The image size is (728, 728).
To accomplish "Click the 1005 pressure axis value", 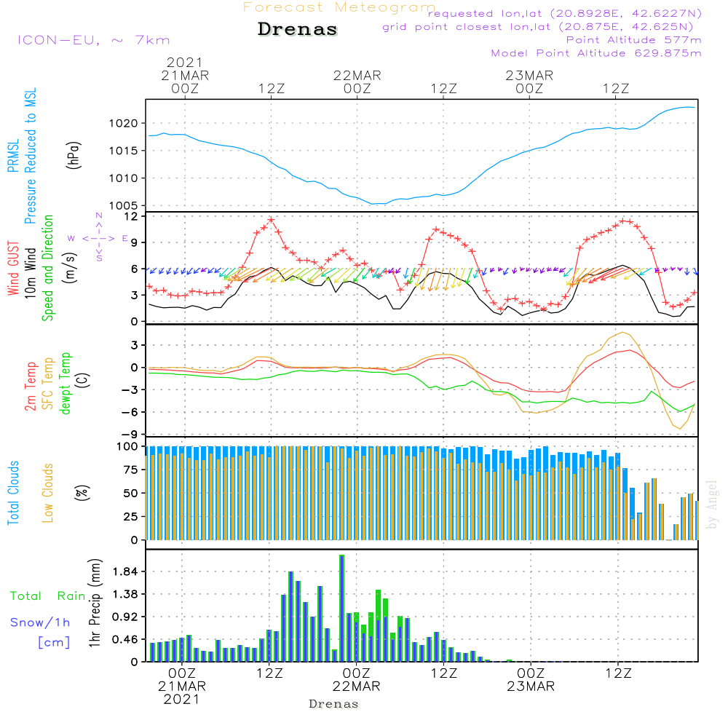I will pyautogui.click(x=124, y=206).
